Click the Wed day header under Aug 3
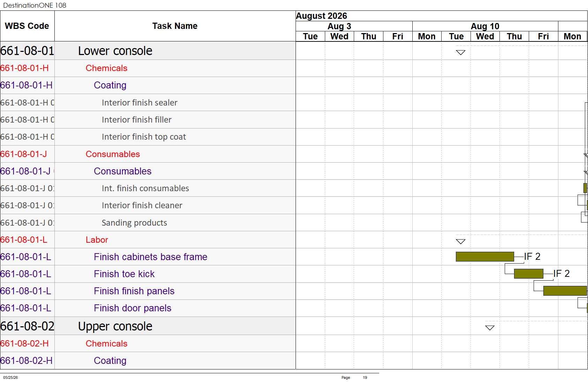 [x=339, y=37]
